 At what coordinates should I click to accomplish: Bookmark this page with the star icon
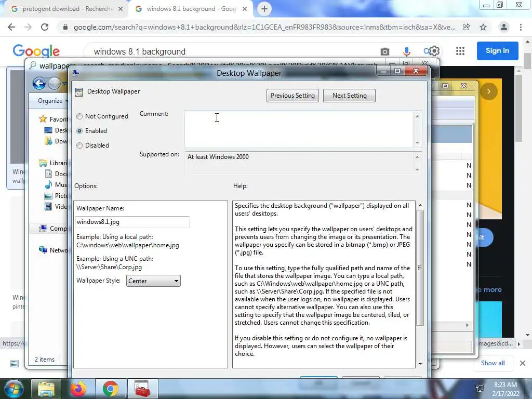(483, 27)
